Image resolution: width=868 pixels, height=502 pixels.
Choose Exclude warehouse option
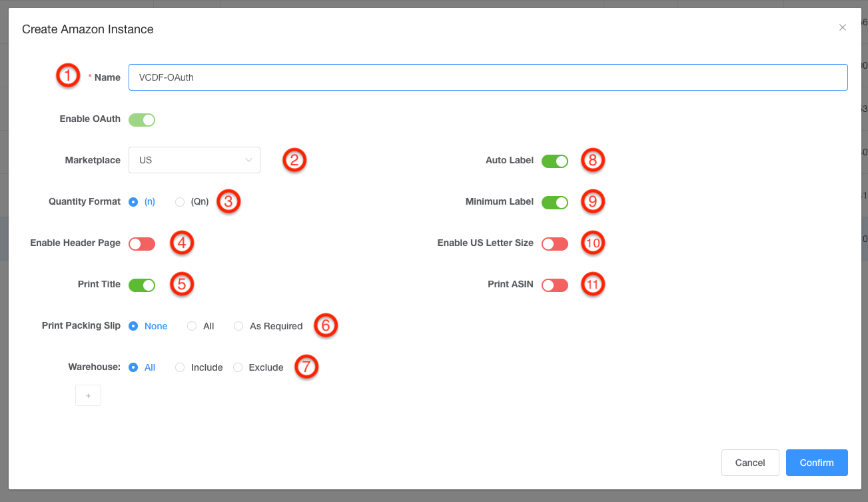238,368
